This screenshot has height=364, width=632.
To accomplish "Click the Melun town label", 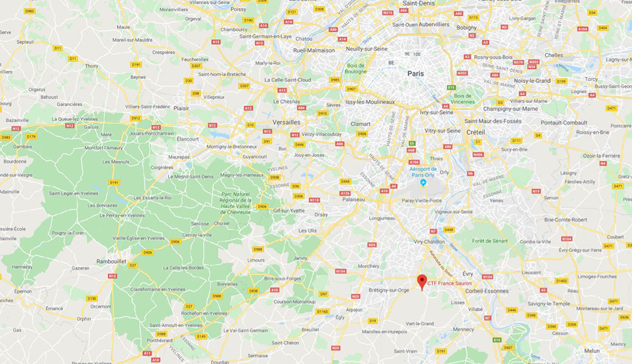I will coord(592,351).
